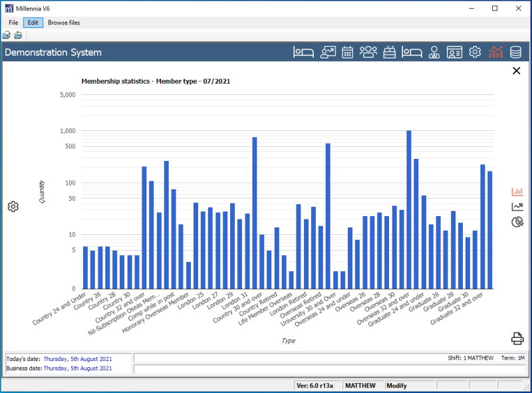
Task: Click today's date Thursday, 5th August 2021
Action: pyautogui.click(x=78, y=358)
